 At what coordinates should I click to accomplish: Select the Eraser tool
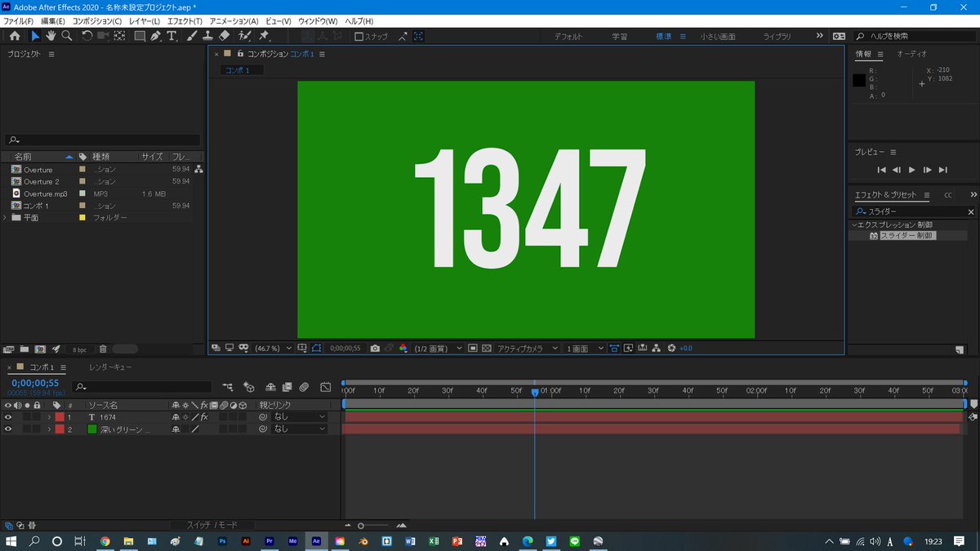coord(224,36)
